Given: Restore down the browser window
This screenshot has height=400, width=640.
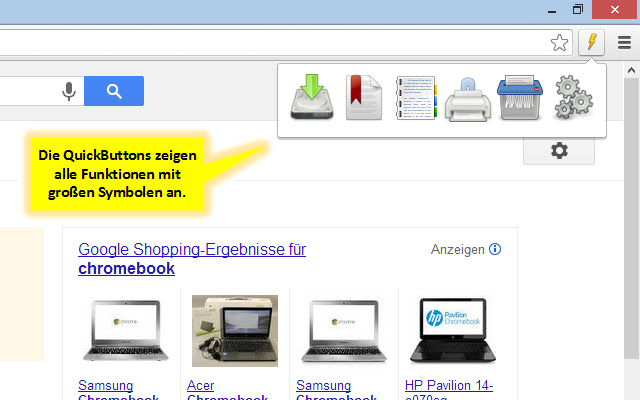Looking at the screenshot, I should pyautogui.click(x=578, y=9).
